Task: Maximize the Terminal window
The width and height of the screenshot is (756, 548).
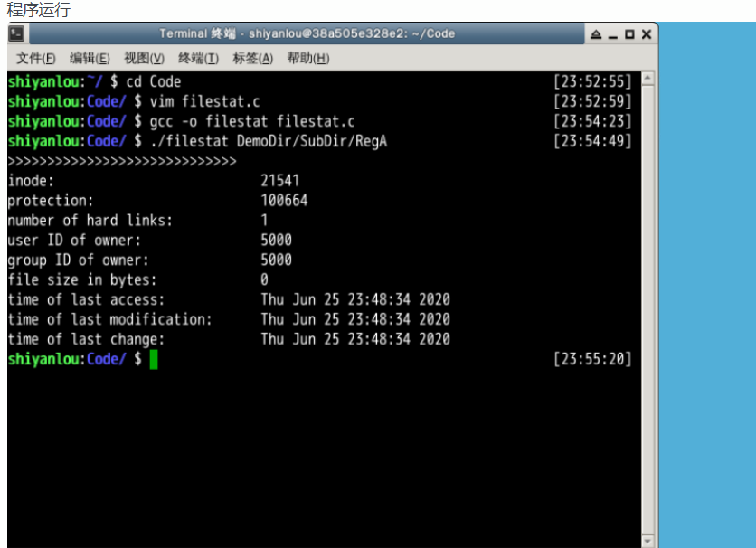Action: [629, 34]
